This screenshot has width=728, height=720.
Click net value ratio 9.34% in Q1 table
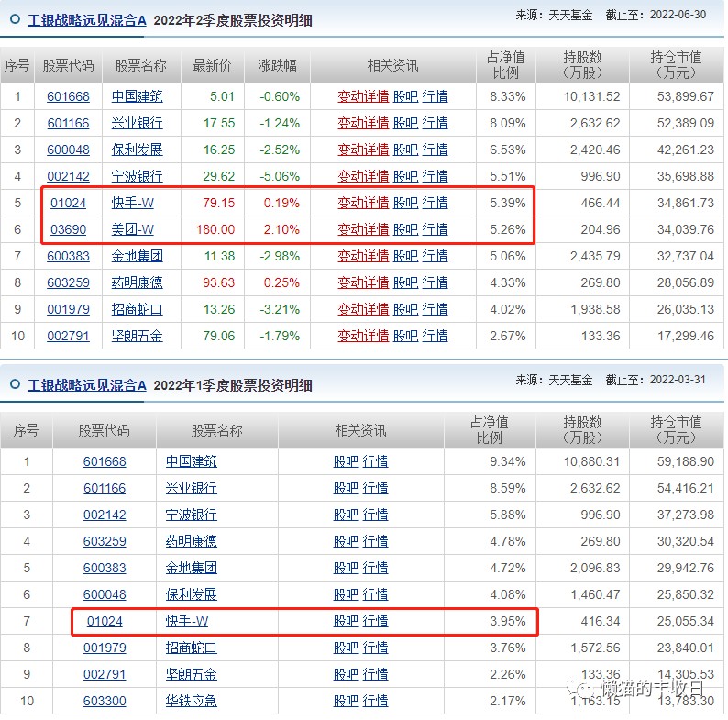tap(508, 461)
